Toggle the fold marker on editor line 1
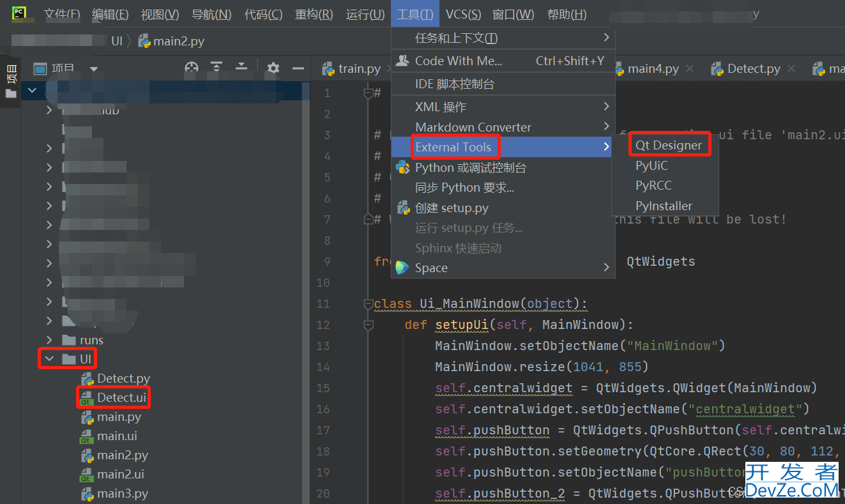Viewport: 845px width, 504px height. tap(367, 93)
